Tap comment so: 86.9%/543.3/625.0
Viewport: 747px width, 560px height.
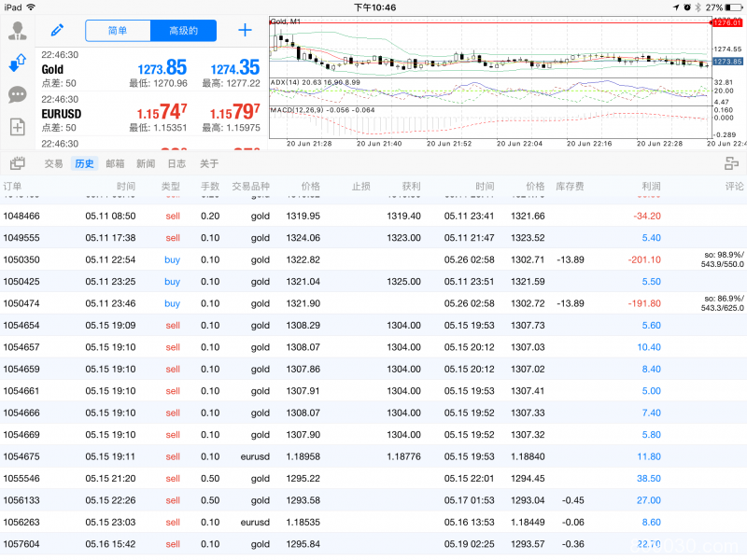point(722,303)
